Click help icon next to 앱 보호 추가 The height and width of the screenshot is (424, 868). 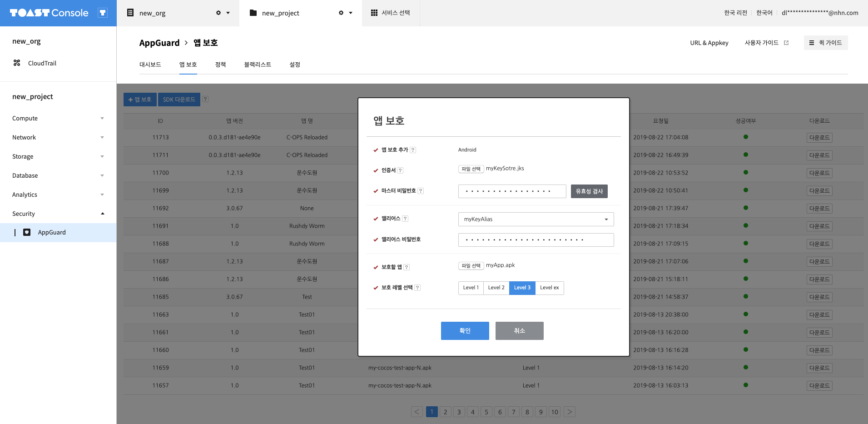point(413,150)
